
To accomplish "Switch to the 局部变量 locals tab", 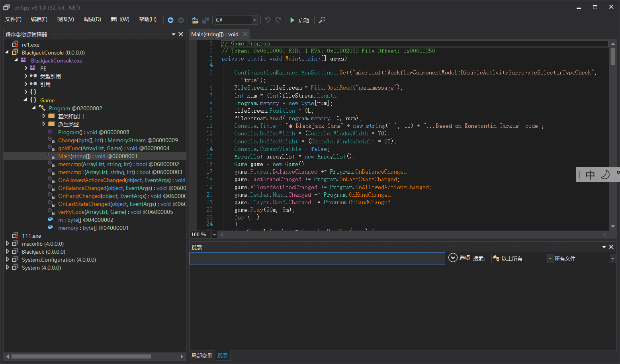I will tap(201, 355).
